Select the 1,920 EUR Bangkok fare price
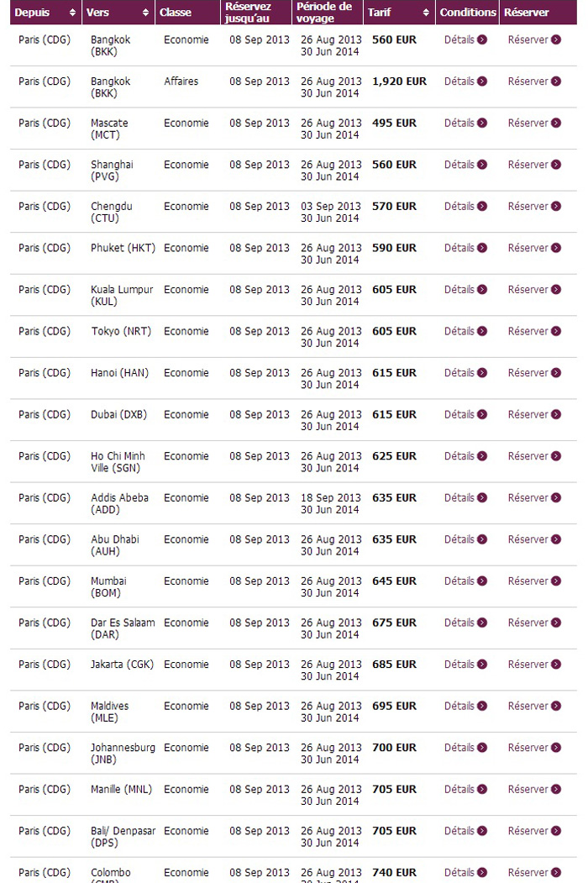Image resolution: width=588 pixels, height=883 pixels. (398, 81)
